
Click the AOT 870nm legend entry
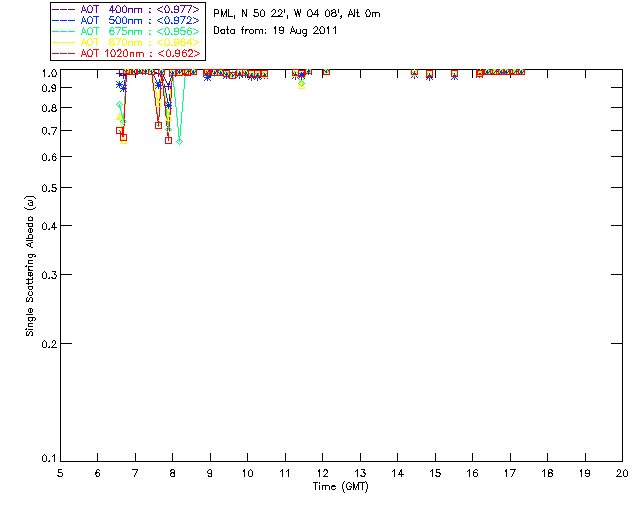click(x=127, y=42)
